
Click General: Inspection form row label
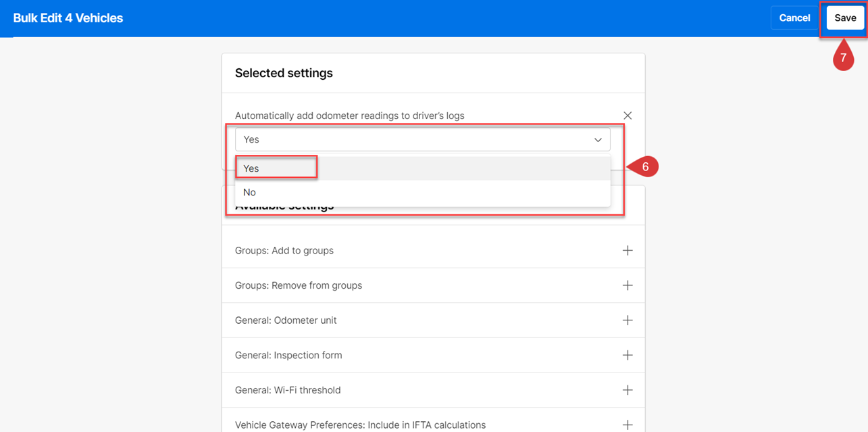pos(288,355)
